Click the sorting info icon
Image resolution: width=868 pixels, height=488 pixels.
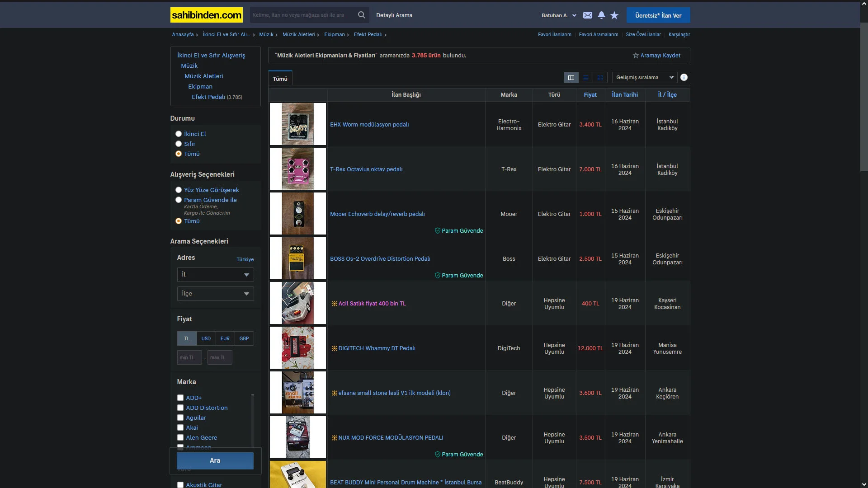pos(684,77)
